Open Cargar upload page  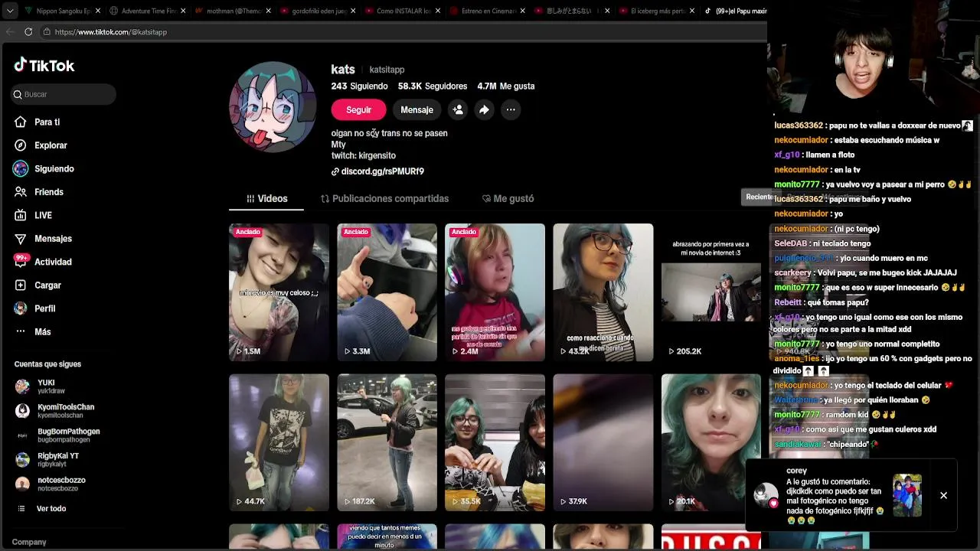47,285
